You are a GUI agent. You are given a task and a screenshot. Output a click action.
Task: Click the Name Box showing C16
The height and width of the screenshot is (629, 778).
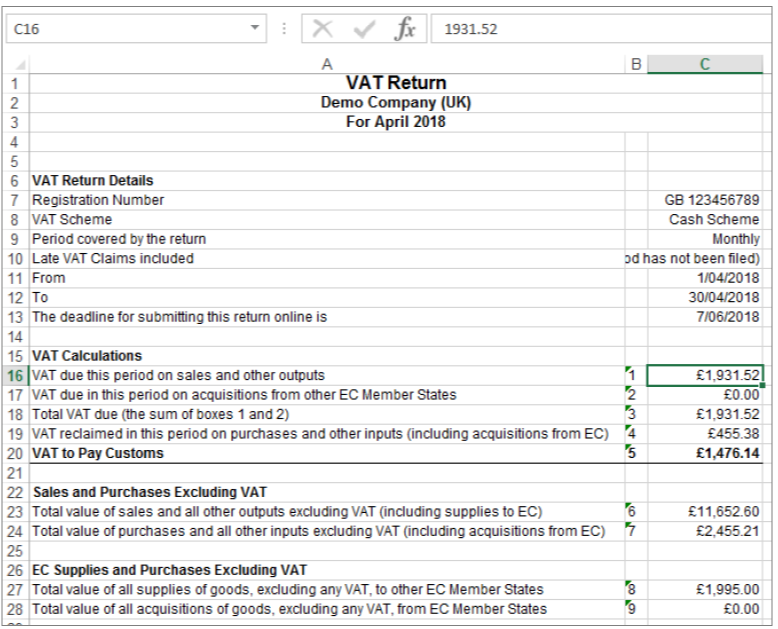(136, 29)
